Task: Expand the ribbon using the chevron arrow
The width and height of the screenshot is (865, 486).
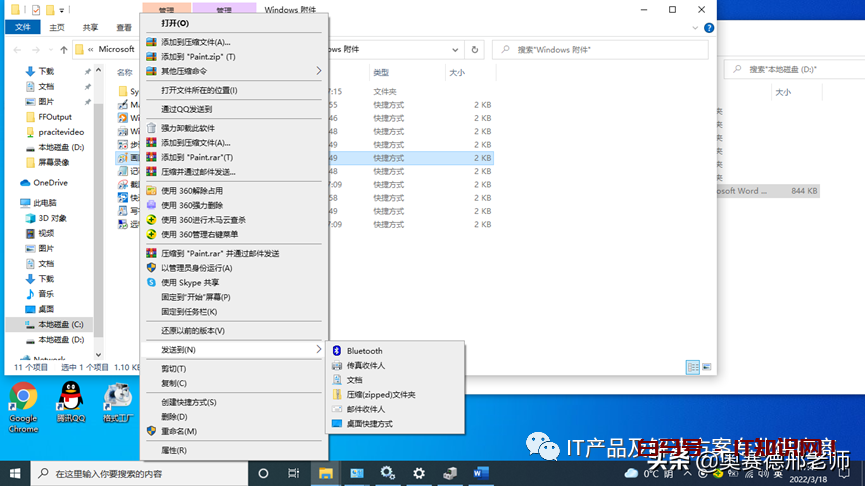Action: [694, 28]
